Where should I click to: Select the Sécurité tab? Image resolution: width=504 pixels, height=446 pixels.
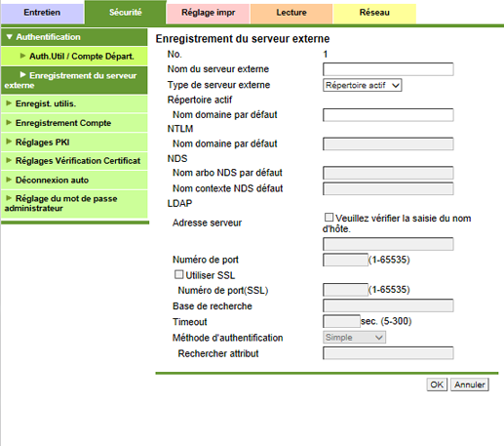point(126,13)
